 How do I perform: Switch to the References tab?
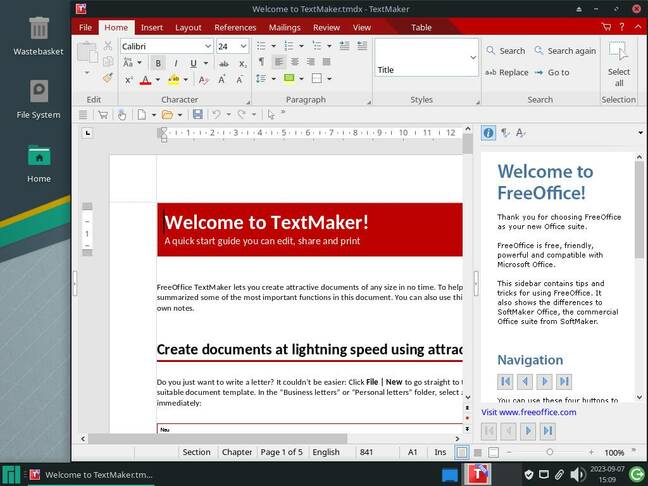click(235, 27)
